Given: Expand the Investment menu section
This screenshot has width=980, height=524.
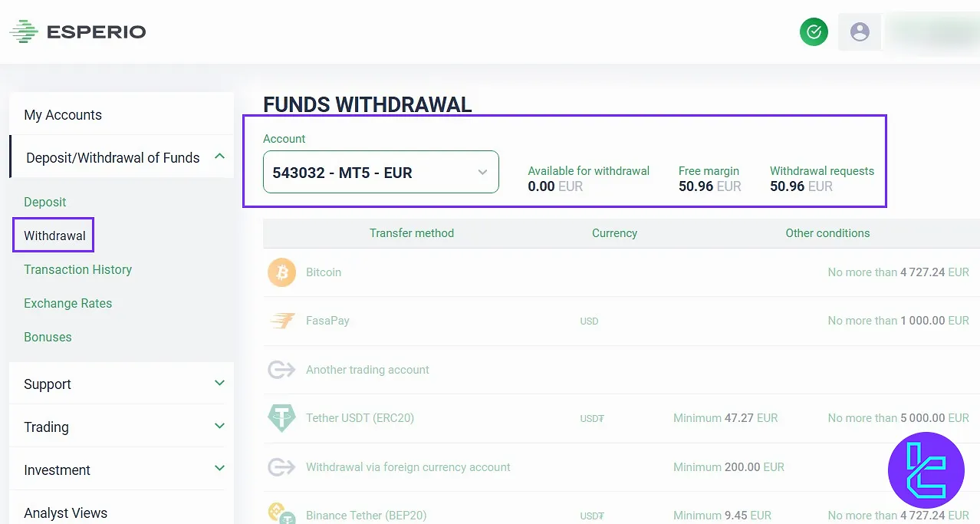Looking at the screenshot, I should coord(220,469).
